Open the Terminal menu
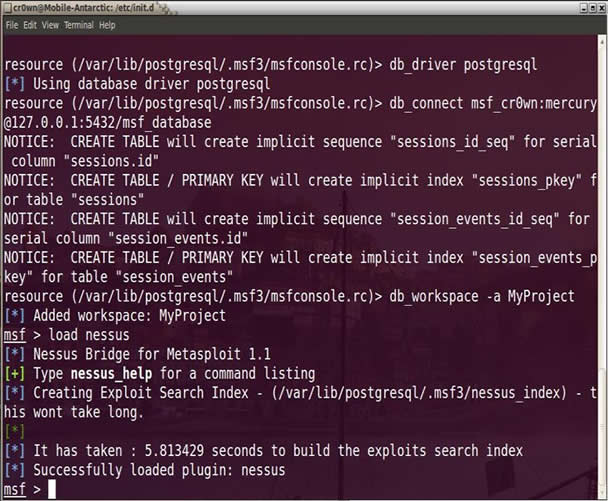Viewport: 608px width, 501px height. [79, 25]
